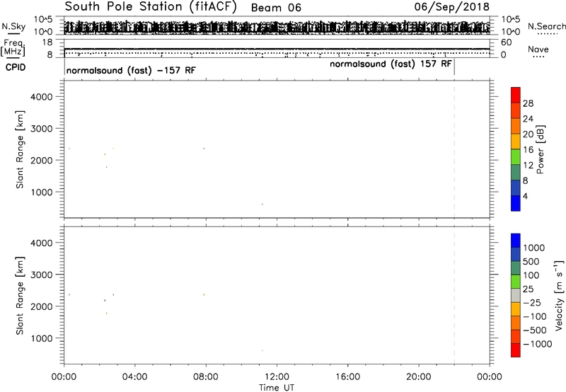
Task: Click the red bottom of the velocity colorbar
Action: pyautogui.click(x=516, y=350)
